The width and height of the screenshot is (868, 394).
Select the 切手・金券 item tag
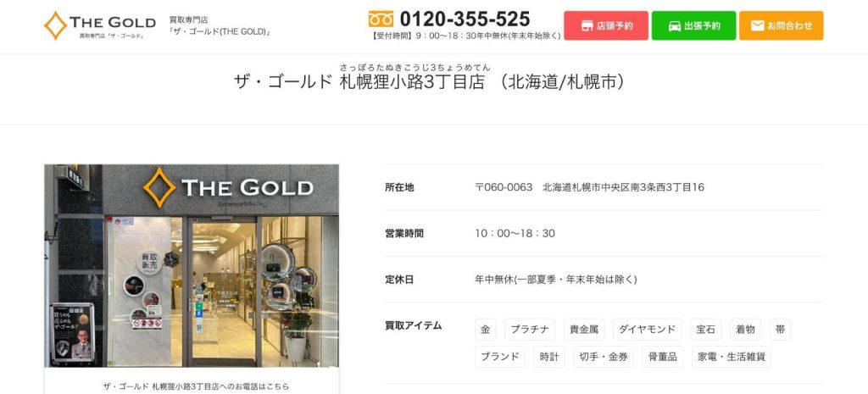pos(604,357)
